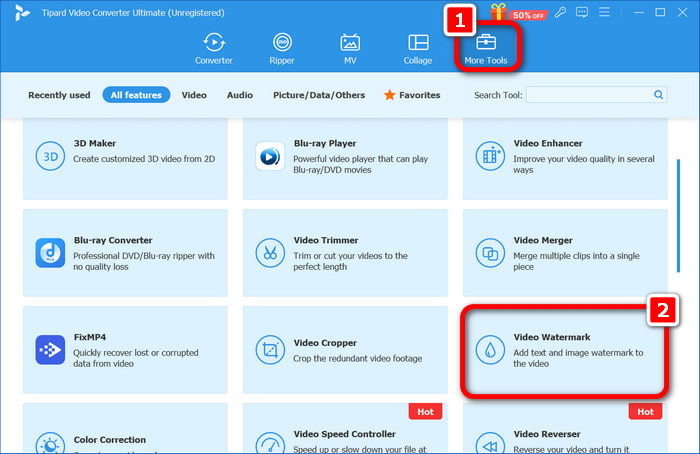
Task: Open the FixMP4 tool title
Action: (90, 337)
